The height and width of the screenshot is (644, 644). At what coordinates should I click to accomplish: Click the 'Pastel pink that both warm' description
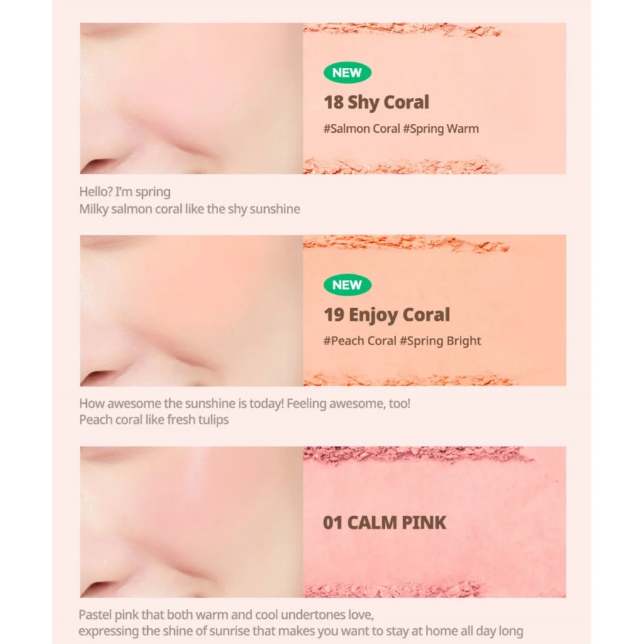pyautogui.click(x=226, y=615)
